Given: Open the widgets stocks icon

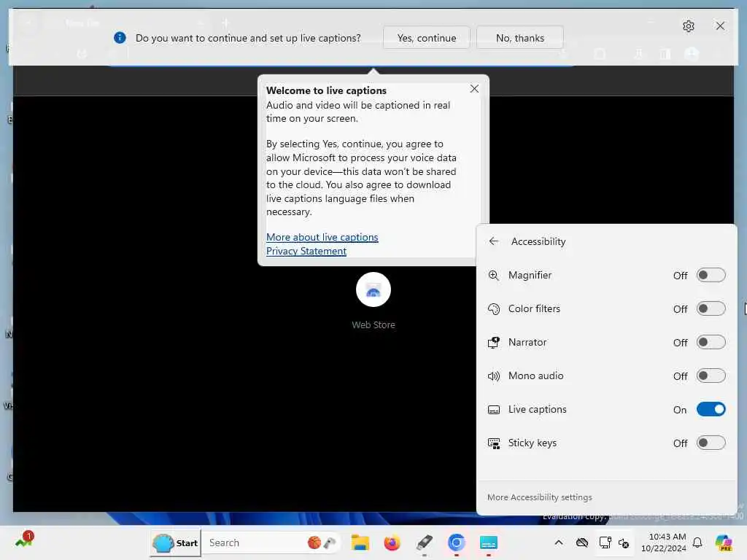Looking at the screenshot, I should (24, 540).
